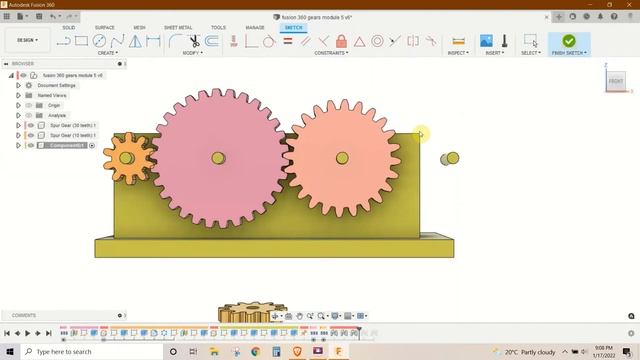Image resolution: width=640 pixels, height=360 pixels.
Task: Apply the Equal constraint
Action: 288,41
